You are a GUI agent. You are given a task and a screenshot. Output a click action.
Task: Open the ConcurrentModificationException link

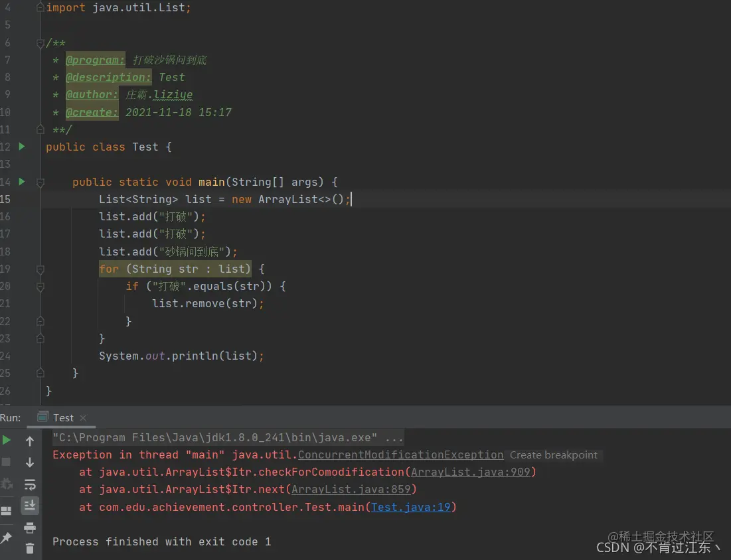[400, 455]
